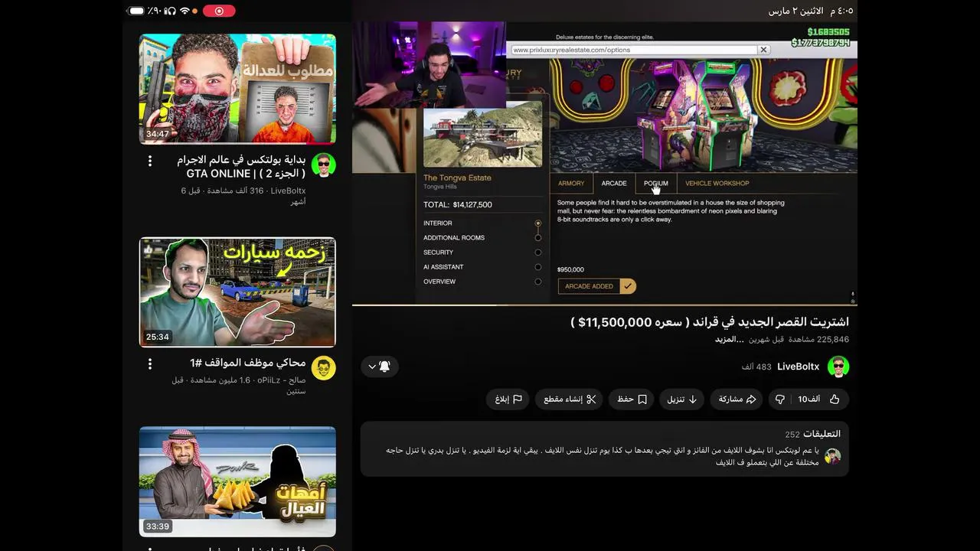Tap the red screen recording indicator
The width and height of the screenshot is (980, 551).
219,11
